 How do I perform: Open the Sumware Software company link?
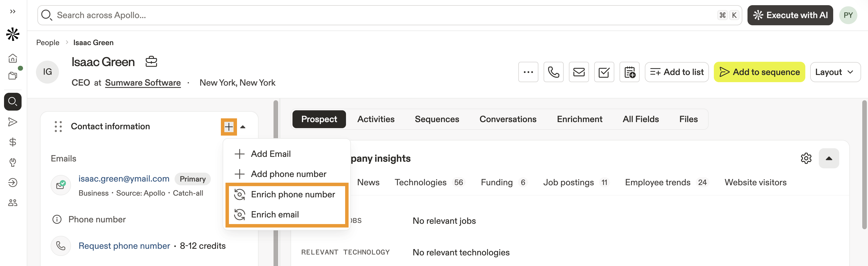[x=143, y=82]
